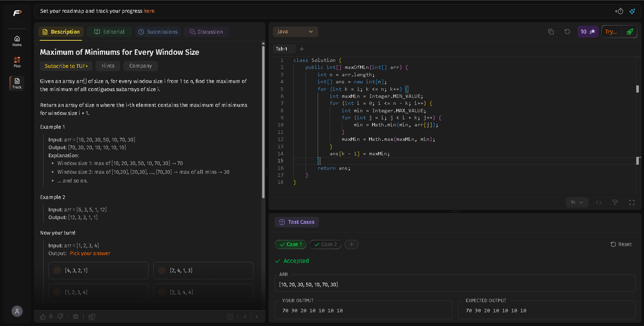Screen dimensions: 644x326
Task: Switch to the Editorial tab
Action: (109, 32)
